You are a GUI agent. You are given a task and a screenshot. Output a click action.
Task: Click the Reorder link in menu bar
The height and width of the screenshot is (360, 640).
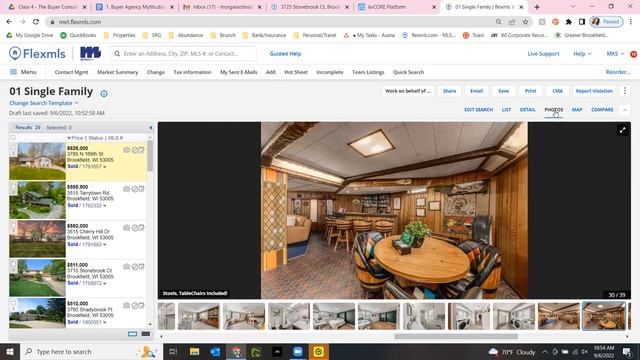[618, 72]
